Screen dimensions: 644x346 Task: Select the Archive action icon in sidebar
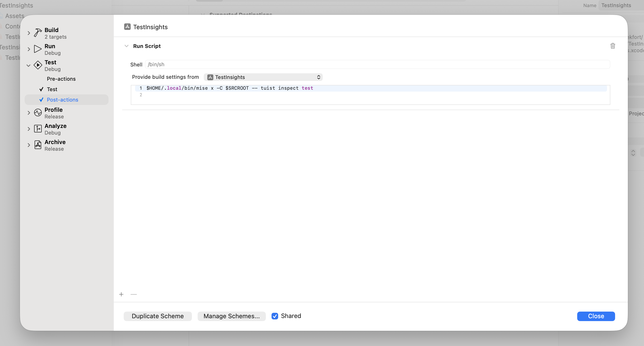click(37, 145)
